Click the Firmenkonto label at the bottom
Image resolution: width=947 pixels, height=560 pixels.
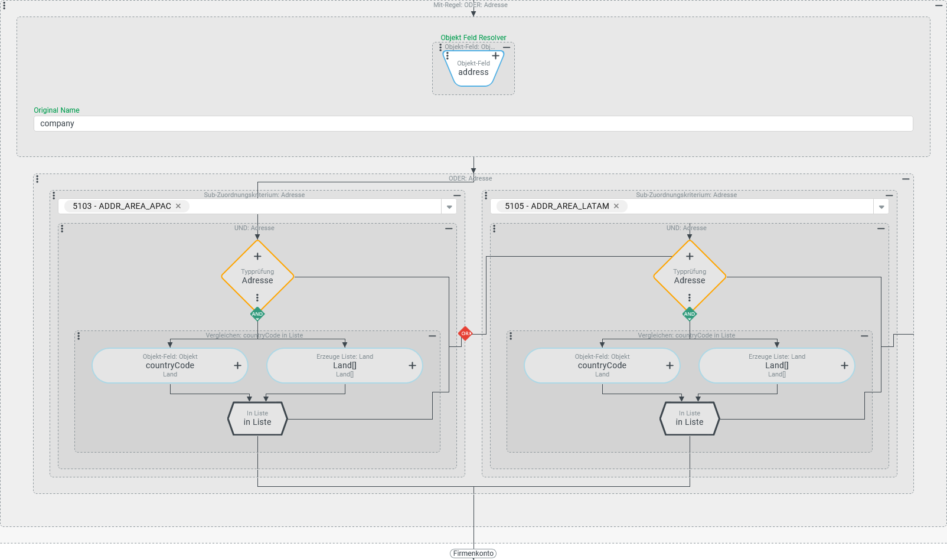473,554
